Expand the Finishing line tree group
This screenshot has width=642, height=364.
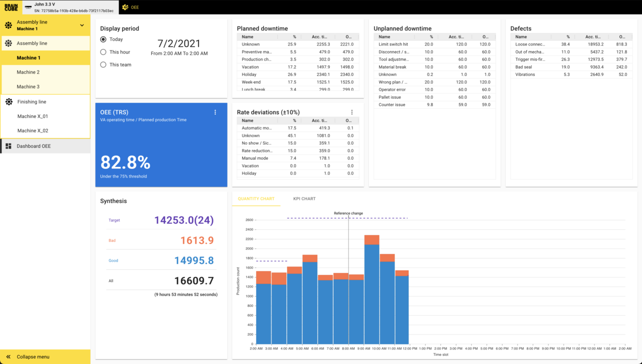[x=32, y=102]
